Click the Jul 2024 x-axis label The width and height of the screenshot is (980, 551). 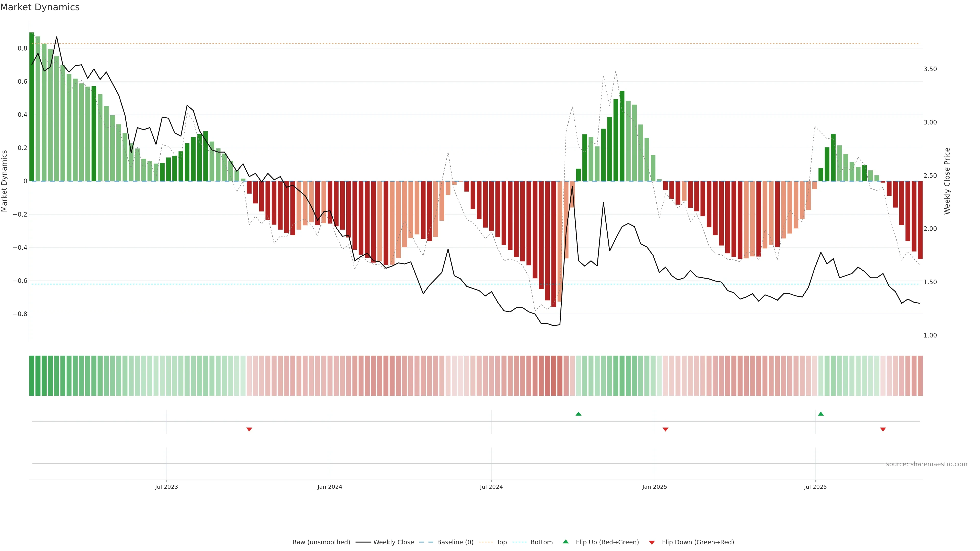491,487
